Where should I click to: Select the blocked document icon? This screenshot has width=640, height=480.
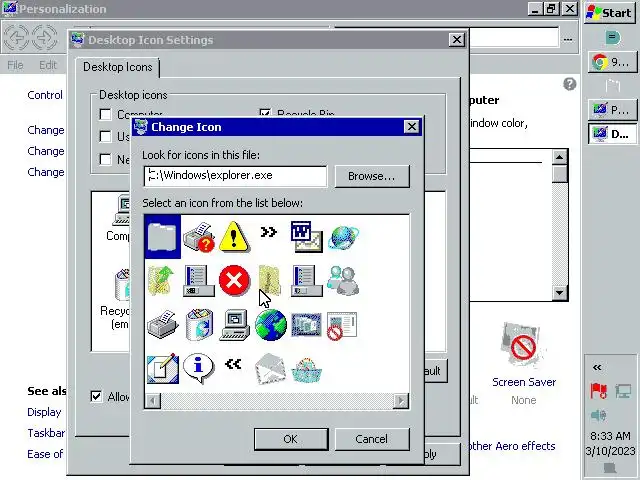pyautogui.click(x=342, y=325)
